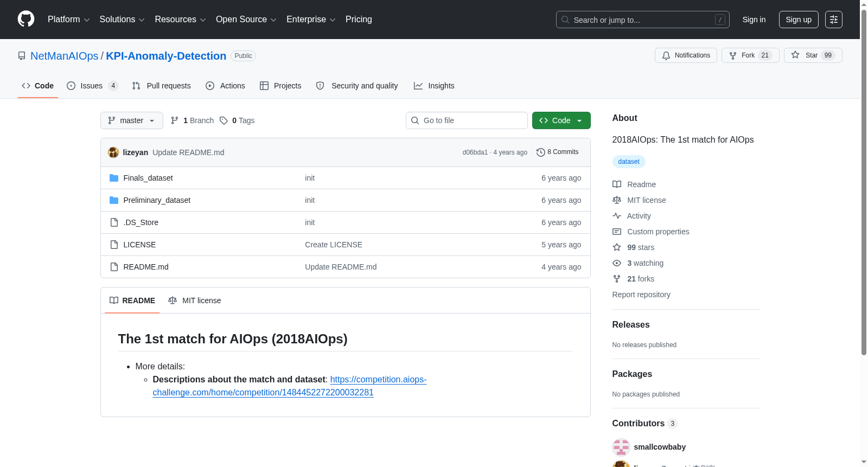Open the green Code clone dropdown
Screen dimensions: 868x467
pyautogui.click(x=561, y=120)
